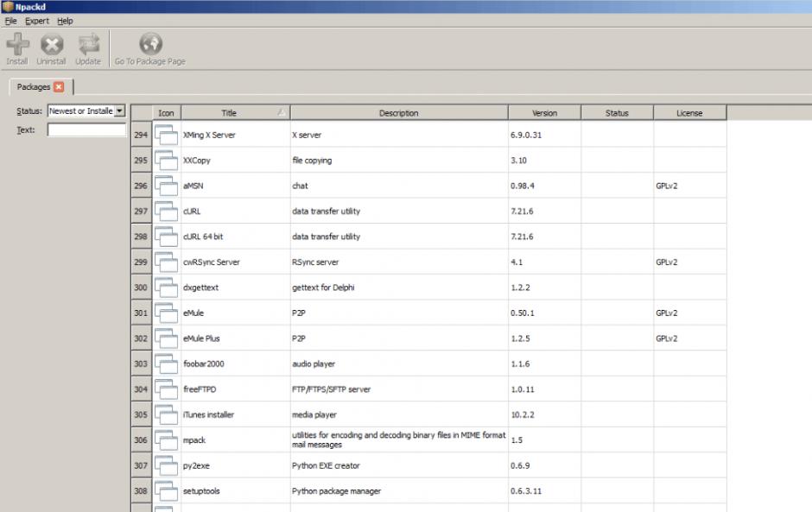812x512 pixels.
Task: Click the py2exe title cell
Action: [x=236, y=465]
